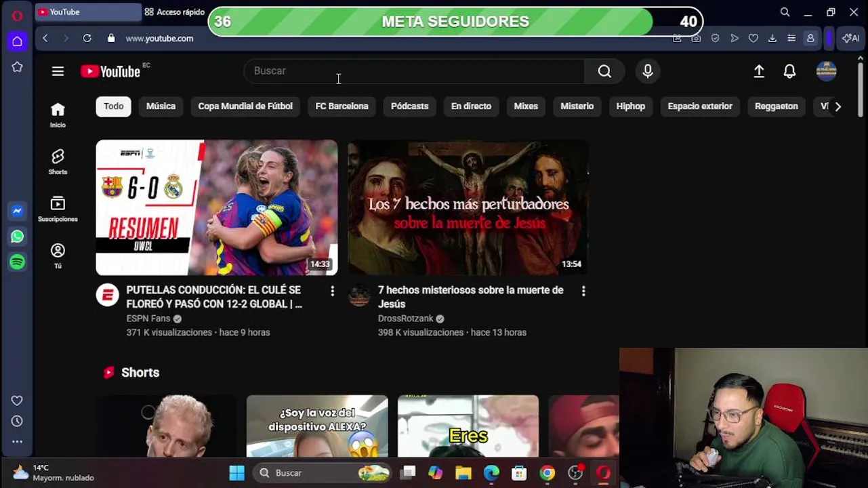Open the YouTube hamburger guide menu
This screenshot has width=868, height=488.
[x=58, y=71]
